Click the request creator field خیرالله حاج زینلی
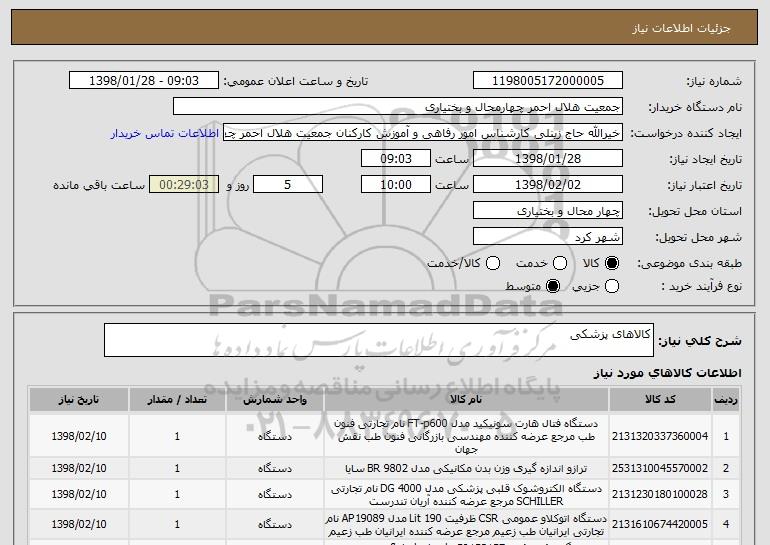The width and height of the screenshot is (770, 545). click(423, 133)
